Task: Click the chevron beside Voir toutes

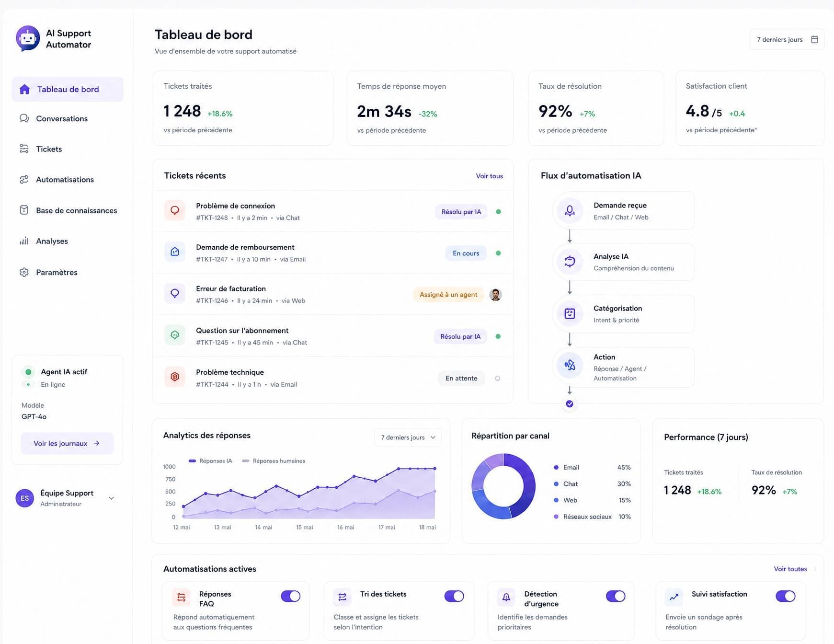Action: pyautogui.click(x=815, y=569)
